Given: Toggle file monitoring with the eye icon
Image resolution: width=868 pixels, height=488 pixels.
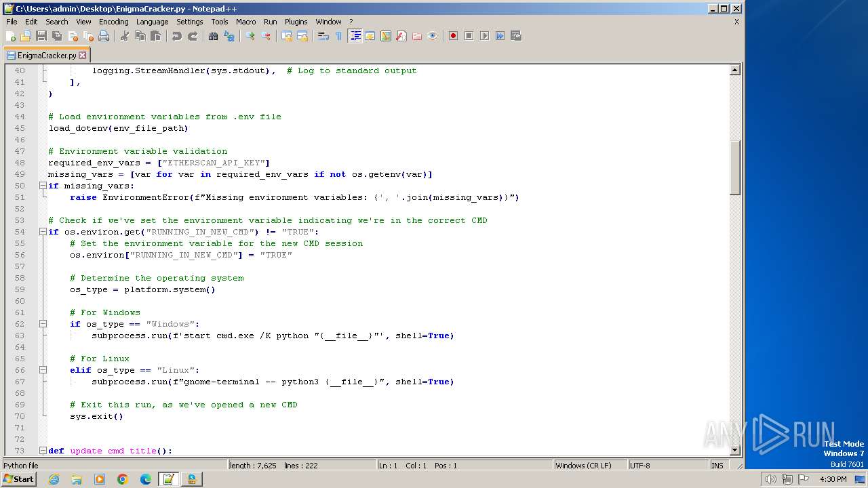Looking at the screenshot, I should coord(433,36).
